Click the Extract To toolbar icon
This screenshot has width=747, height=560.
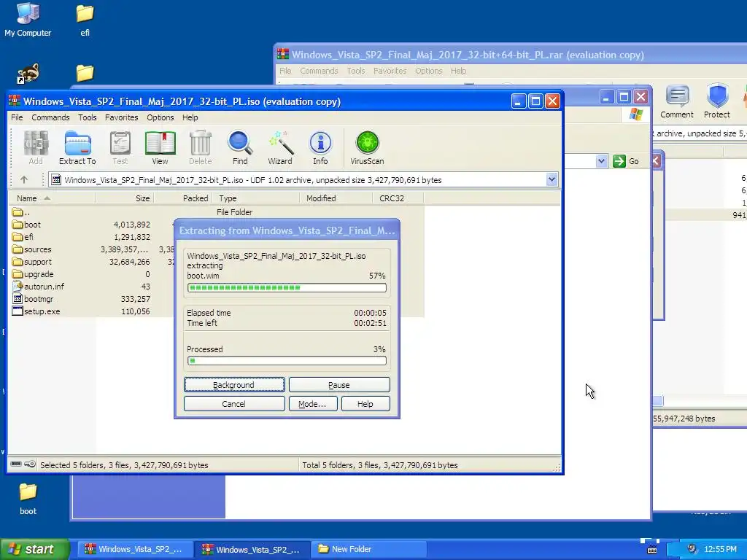(x=77, y=147)
